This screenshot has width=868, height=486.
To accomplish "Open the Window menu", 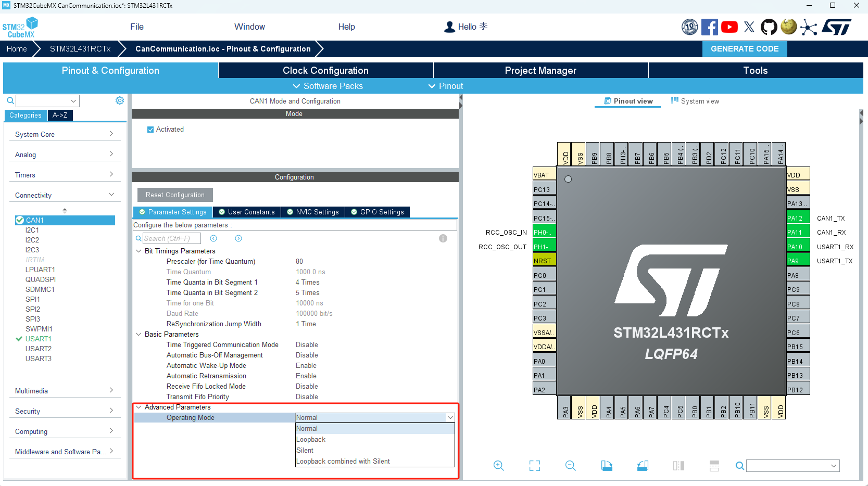I will tap(249, 27).
